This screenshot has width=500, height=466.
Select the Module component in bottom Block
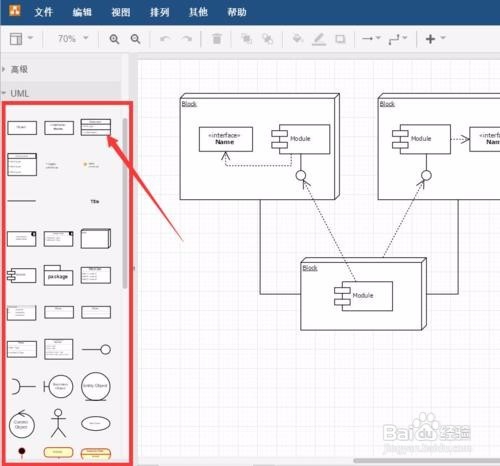[363, 296]
